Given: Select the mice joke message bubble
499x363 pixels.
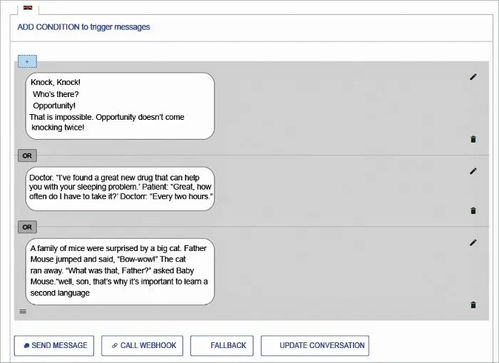Looking at the screenshot, I should pyautogui.click(x=120, y=271).
